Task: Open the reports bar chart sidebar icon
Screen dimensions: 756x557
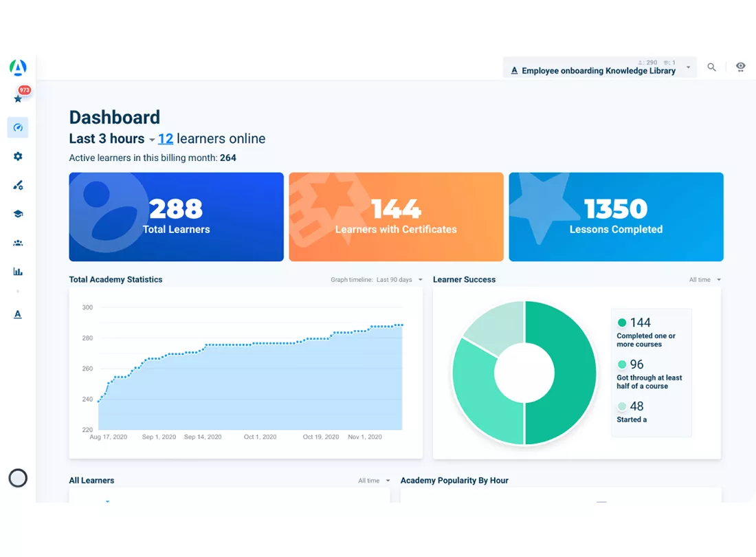Action: 18,272
